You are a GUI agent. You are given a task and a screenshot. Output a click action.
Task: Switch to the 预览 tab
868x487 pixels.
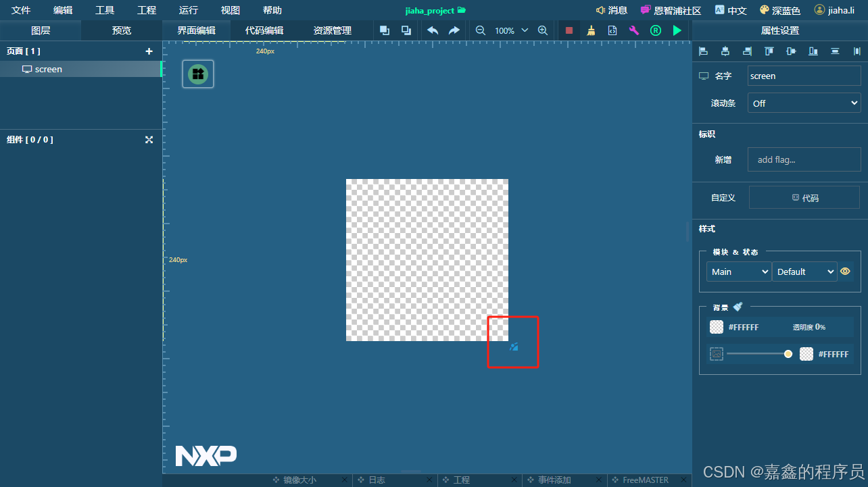tap(122, 30)
